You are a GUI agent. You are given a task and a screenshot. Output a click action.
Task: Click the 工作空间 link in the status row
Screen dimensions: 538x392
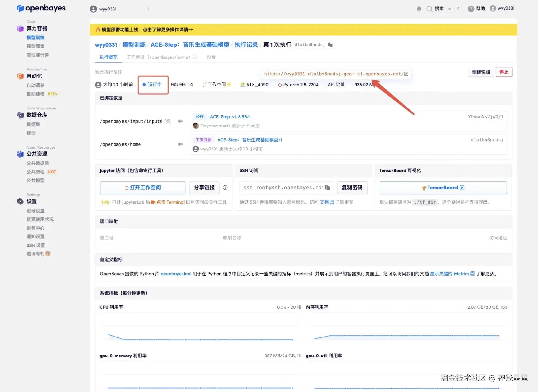tap(216, 85)
